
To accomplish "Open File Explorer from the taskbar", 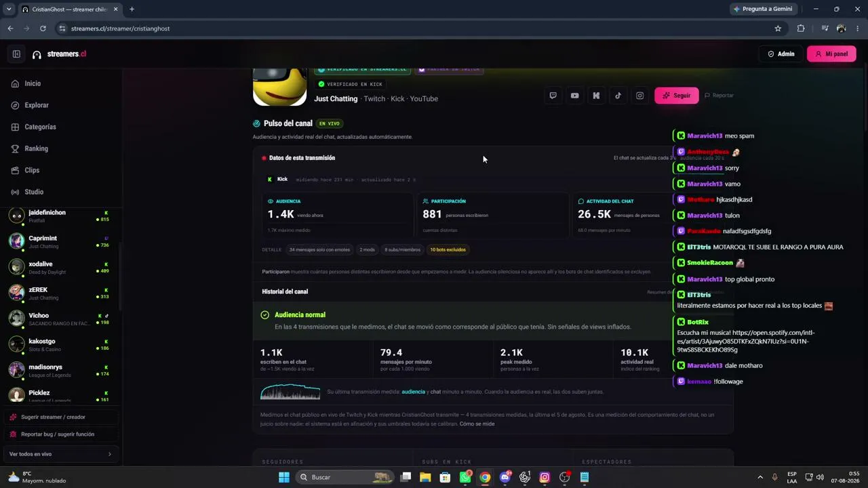I will (x=425, y=477).
